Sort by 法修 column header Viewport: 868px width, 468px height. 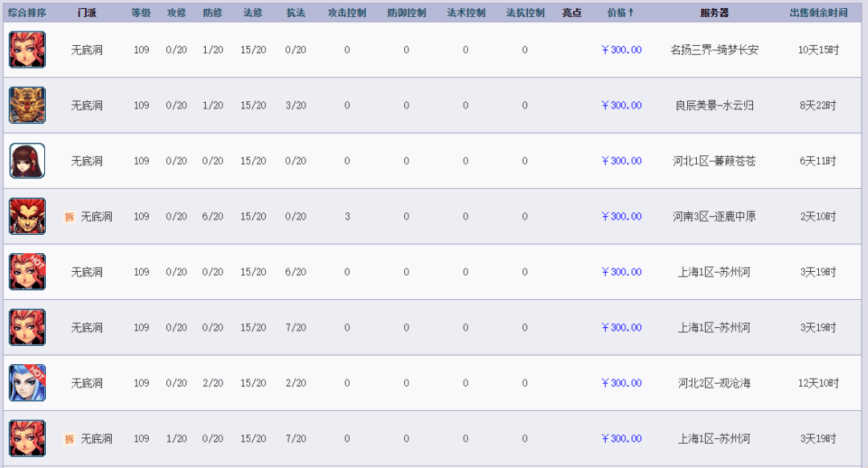click(x=252, y=13)
